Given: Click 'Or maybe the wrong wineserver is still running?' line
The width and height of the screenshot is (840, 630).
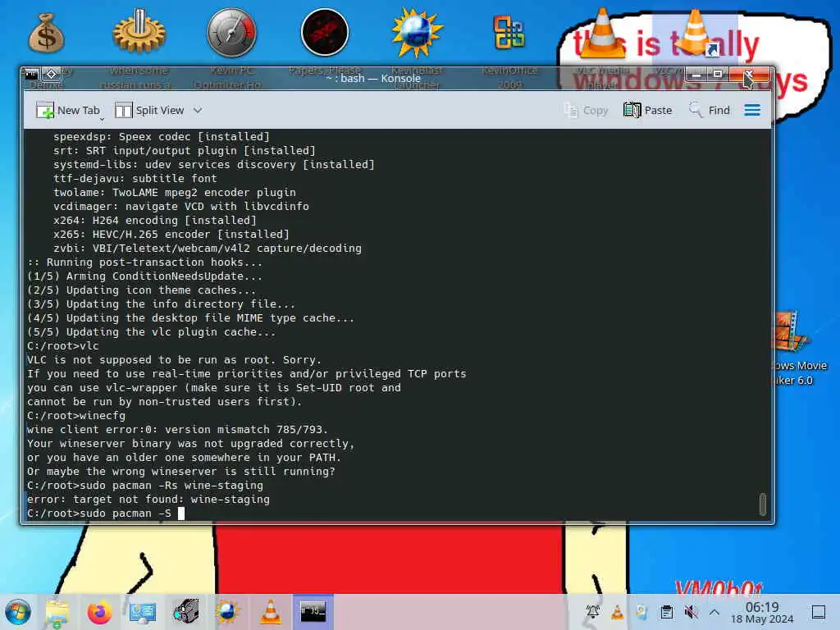Looking at the screenshot, I should point(181,472).
